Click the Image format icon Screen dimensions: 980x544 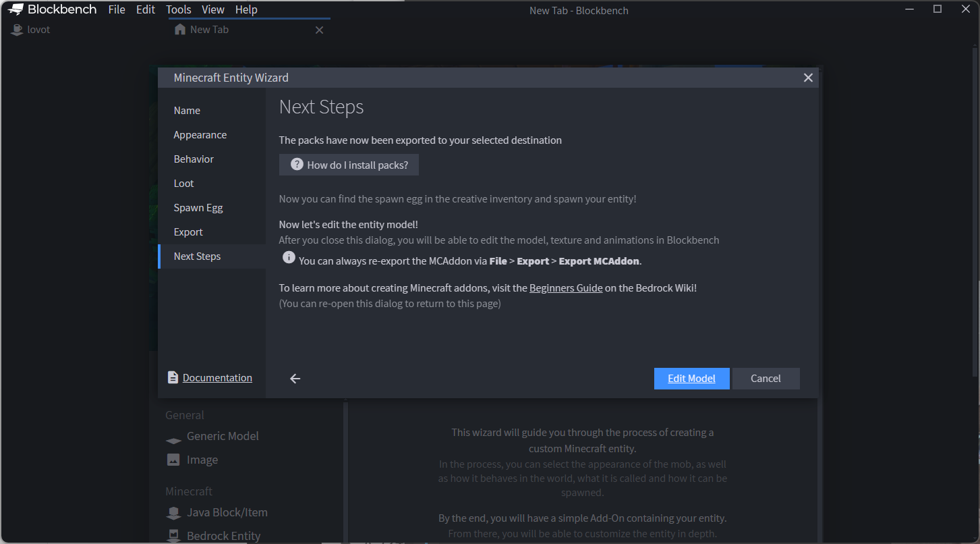pos(173,460)
